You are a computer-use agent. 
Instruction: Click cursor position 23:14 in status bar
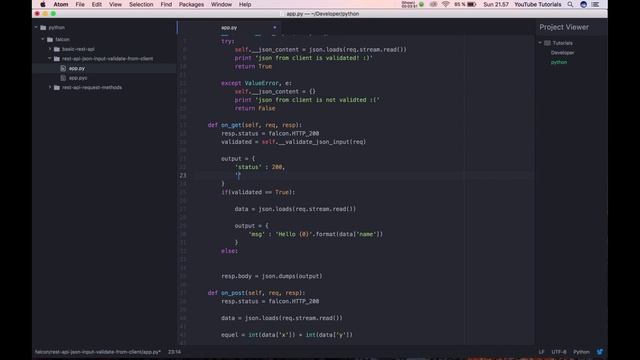(174, 352)
